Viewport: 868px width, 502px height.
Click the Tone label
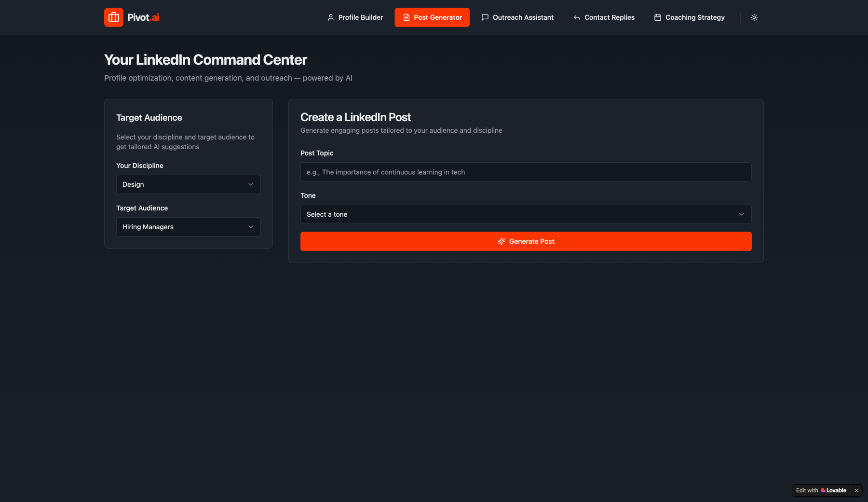[x=308, y=195]
